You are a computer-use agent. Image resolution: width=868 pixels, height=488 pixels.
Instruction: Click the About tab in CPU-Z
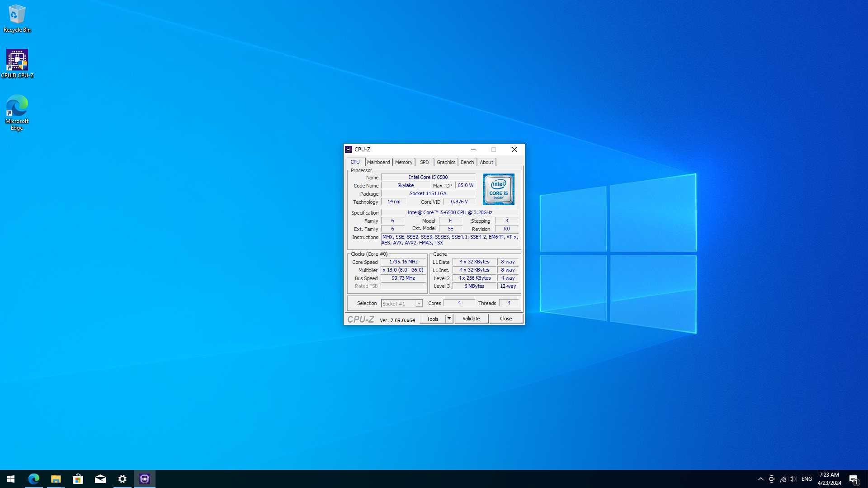[486, 162]
